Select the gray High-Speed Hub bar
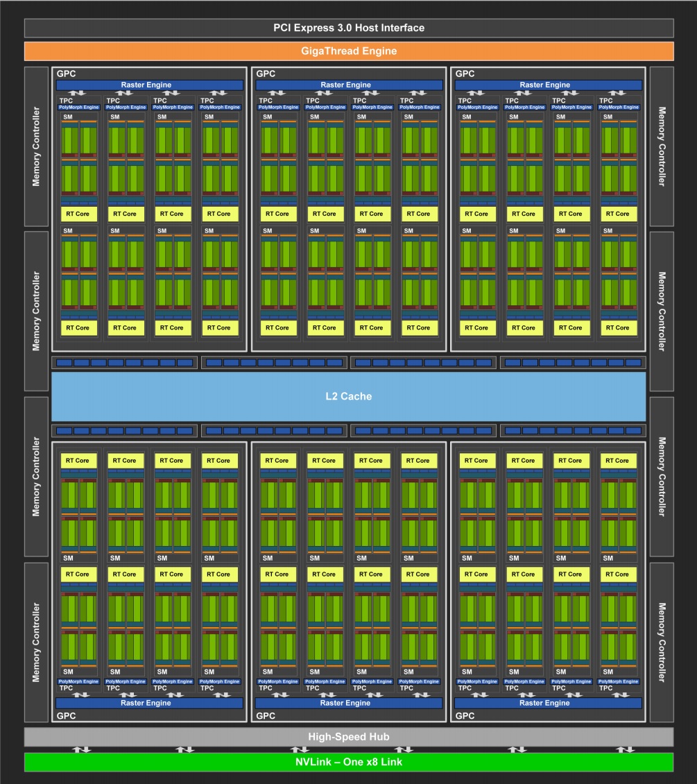The width and height of the screenshot is (697, 784). 349,737
